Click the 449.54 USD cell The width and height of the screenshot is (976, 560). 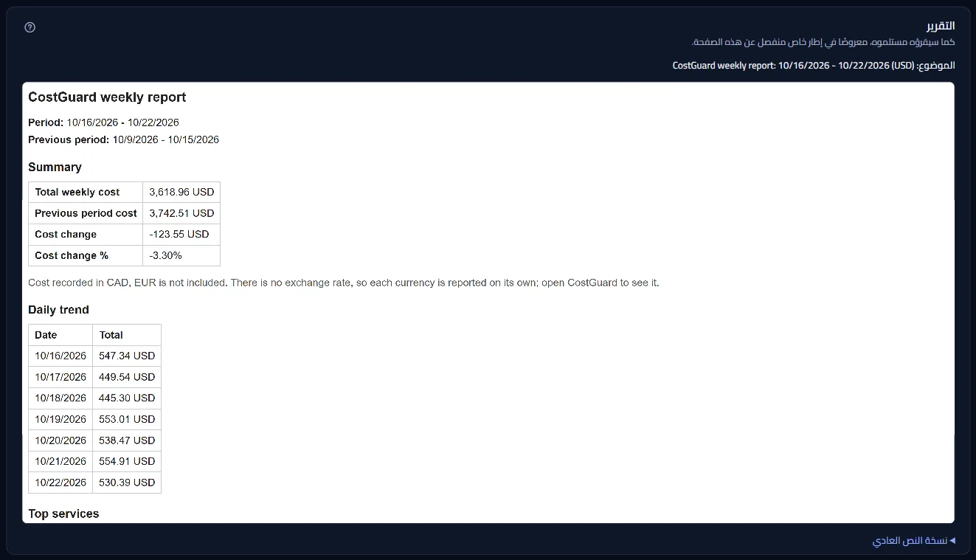127,377
